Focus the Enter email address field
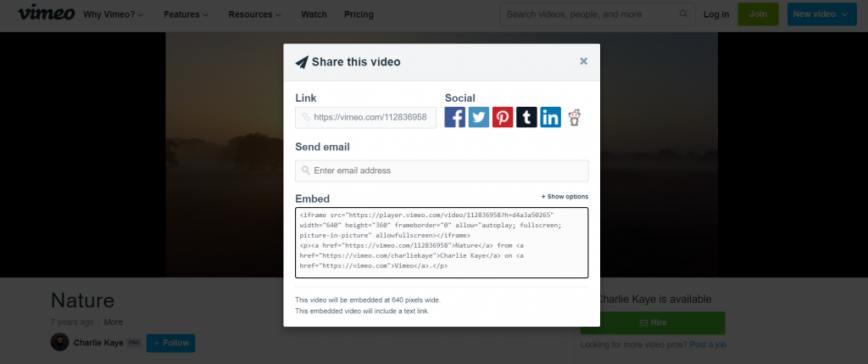 [442, 171]
